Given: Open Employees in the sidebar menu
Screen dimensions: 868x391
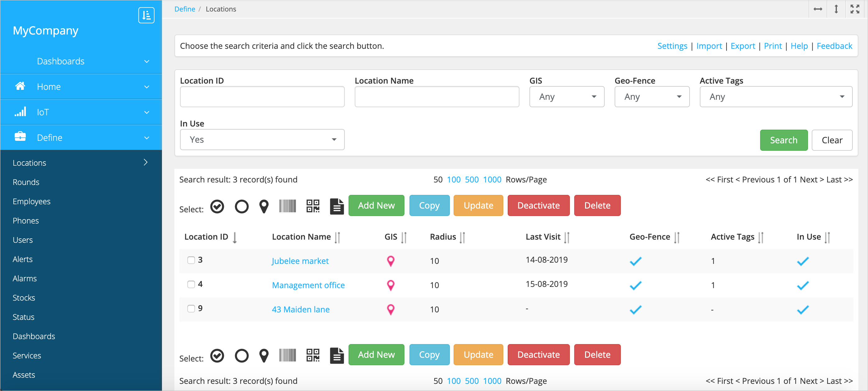Looking at the screenshot, I should pyautogui.click(x=31, y=201).
